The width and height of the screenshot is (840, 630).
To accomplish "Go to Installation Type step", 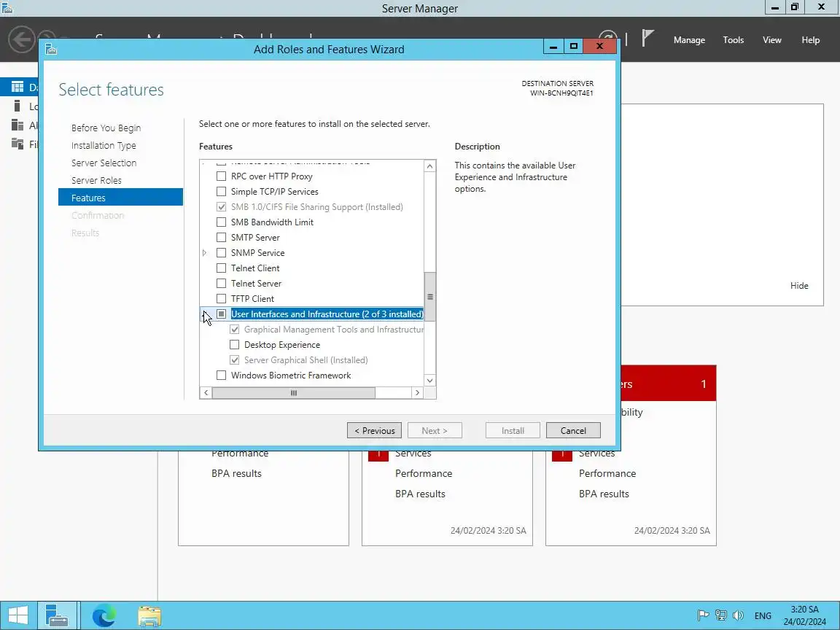I will coord(104,146).
